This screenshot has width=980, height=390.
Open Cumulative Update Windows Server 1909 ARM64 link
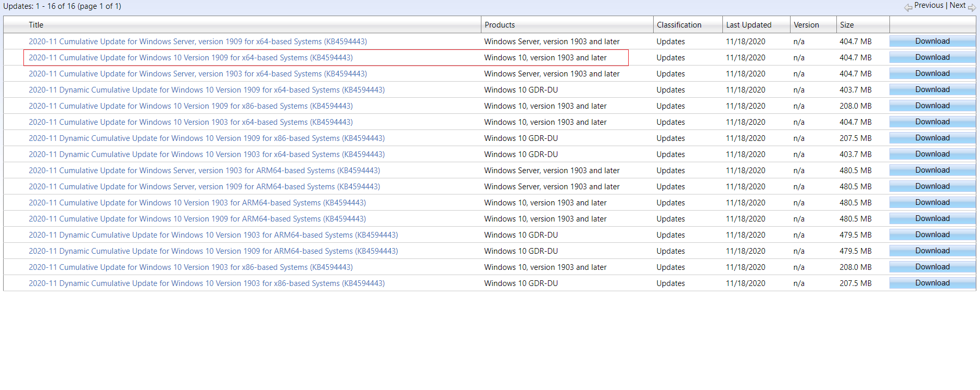coord(205,187)
